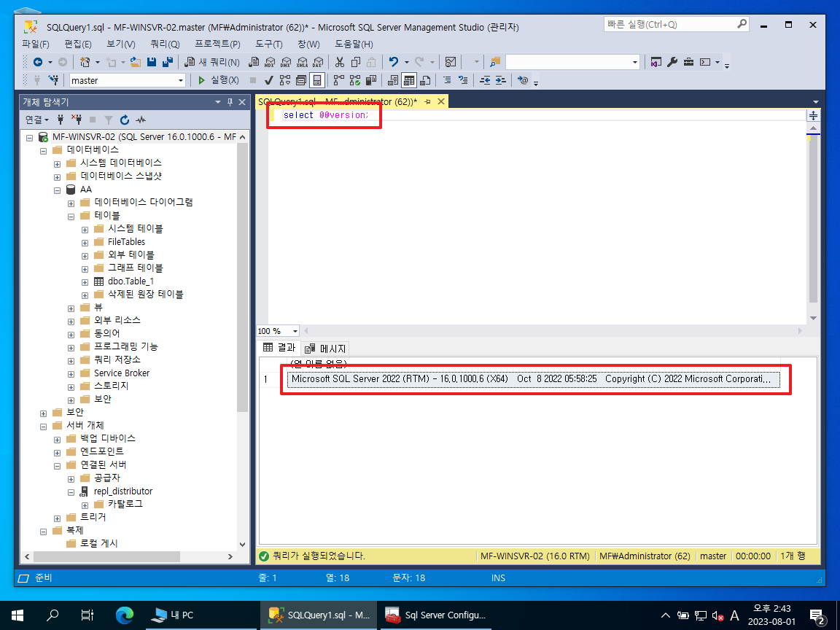Copy selection with the copy icon
Screen dimensions: 840x630
(x=355, y=62)
